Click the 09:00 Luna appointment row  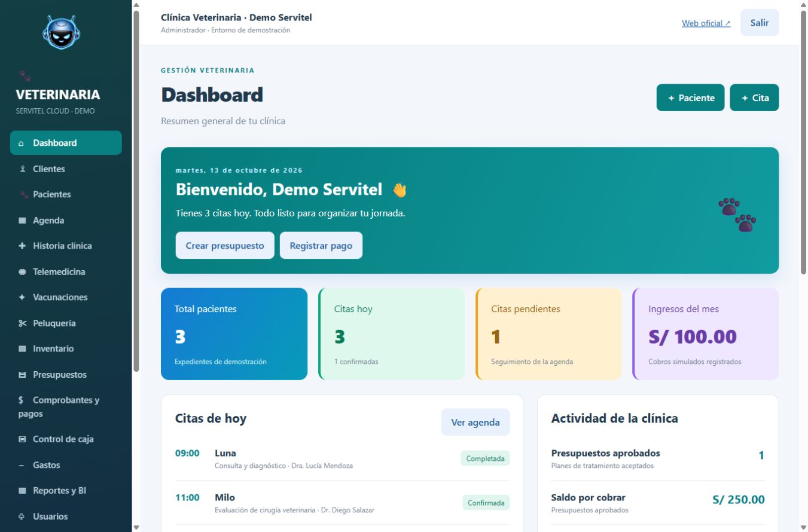pos(342,458)
